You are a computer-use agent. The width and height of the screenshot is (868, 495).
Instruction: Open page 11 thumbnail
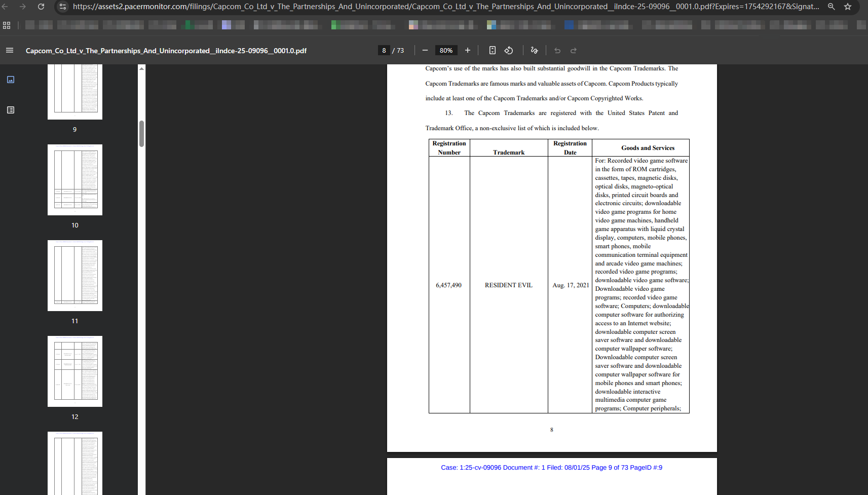(75, 276)
